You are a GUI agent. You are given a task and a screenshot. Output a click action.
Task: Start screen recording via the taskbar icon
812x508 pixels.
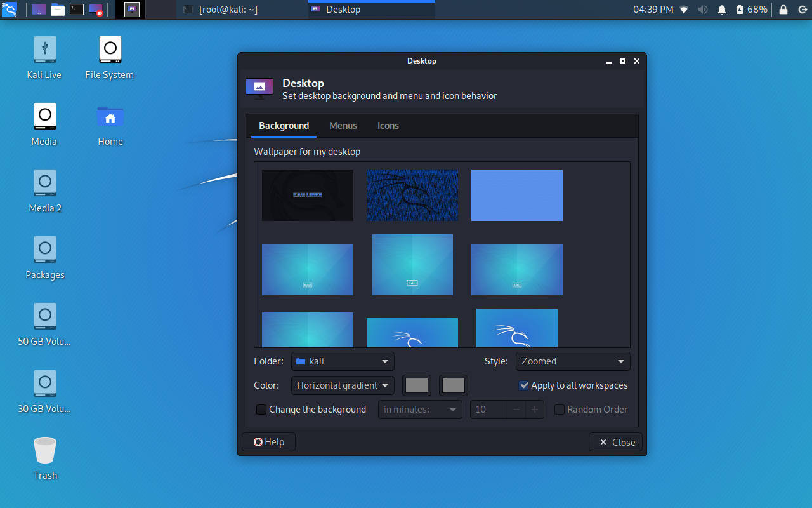(x=95, y=9)
